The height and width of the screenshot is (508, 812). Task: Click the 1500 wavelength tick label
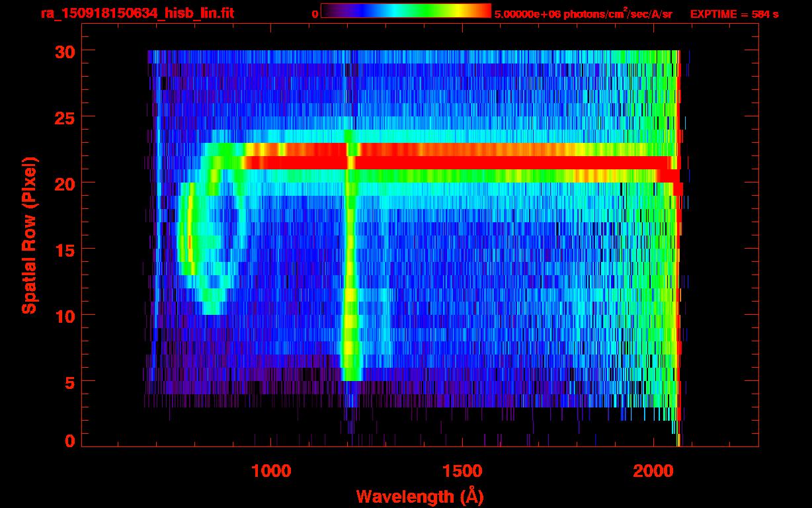(462, 471)
